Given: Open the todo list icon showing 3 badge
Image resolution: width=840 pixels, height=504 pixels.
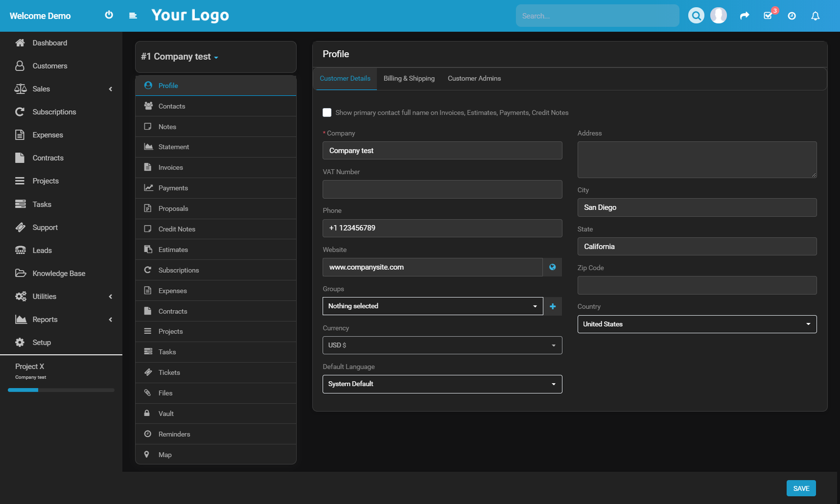Looking at the screenshot, I should [x=768, y=16].
